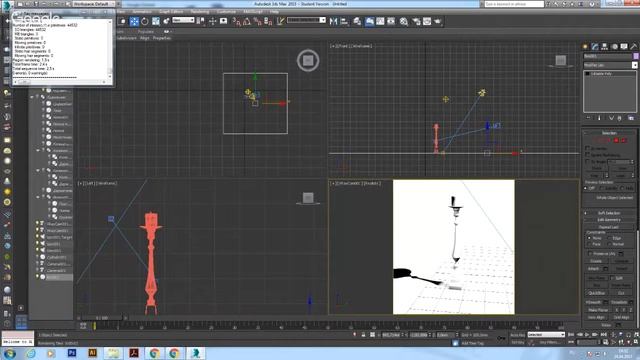Open the Align tool

[344, 21]
